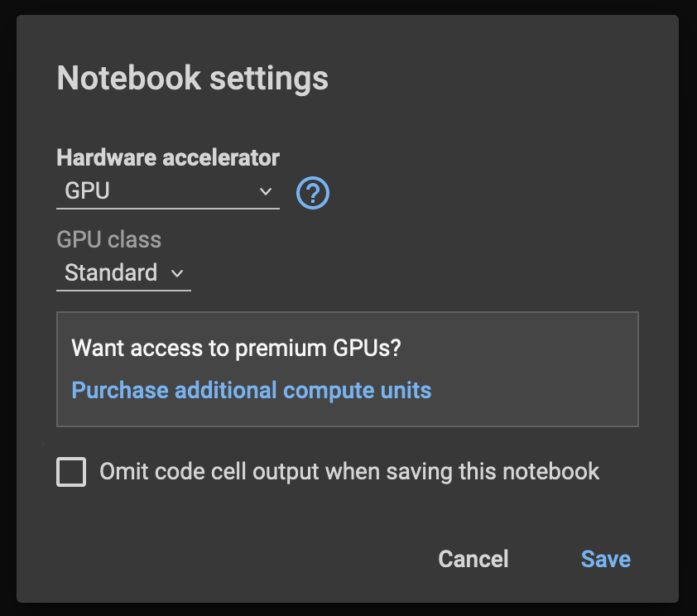Save the notebook settings
The height and width of the screenshot is (616, 697).
(605, 559)
